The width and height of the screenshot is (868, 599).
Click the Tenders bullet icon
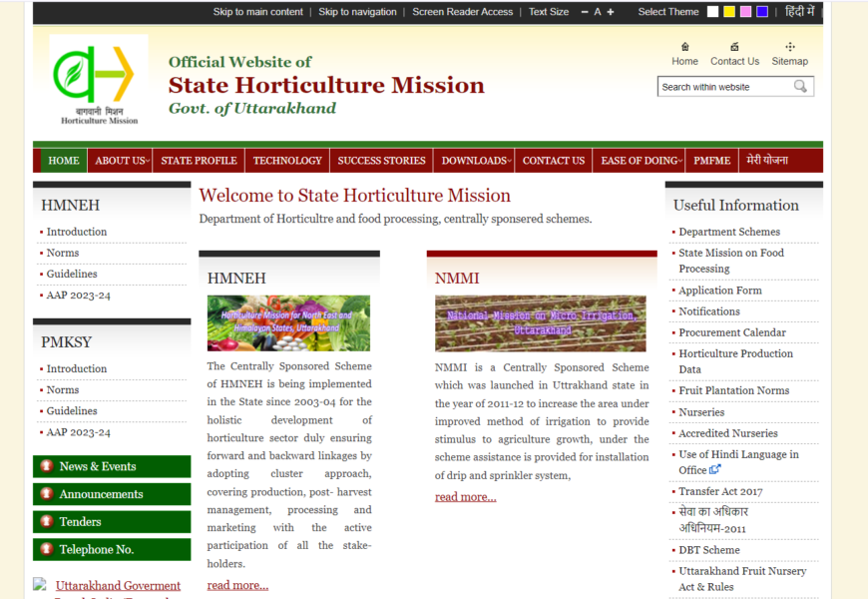pyautogui.click(x=47, y=521)
